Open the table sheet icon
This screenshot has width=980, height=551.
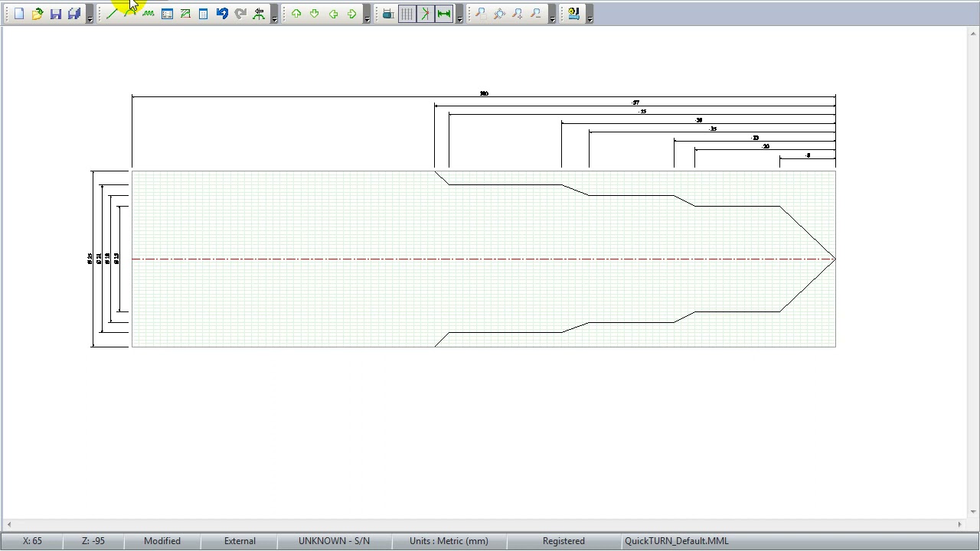click(x=204, y=14)
